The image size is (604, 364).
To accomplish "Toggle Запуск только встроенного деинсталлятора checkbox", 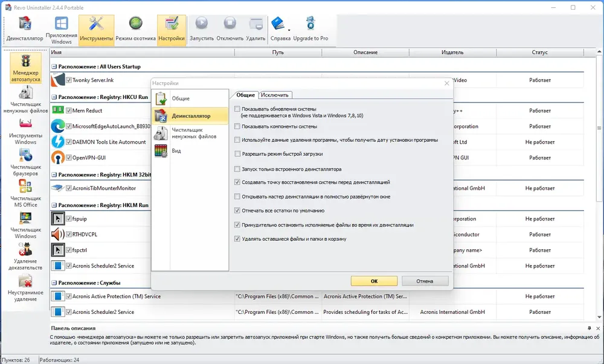I will pos(237,169).
